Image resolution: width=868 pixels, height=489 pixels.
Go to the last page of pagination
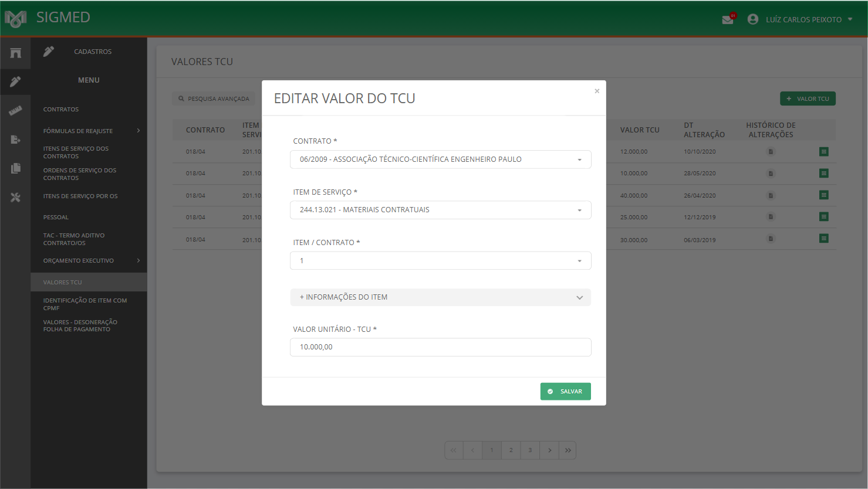[568, 450]
